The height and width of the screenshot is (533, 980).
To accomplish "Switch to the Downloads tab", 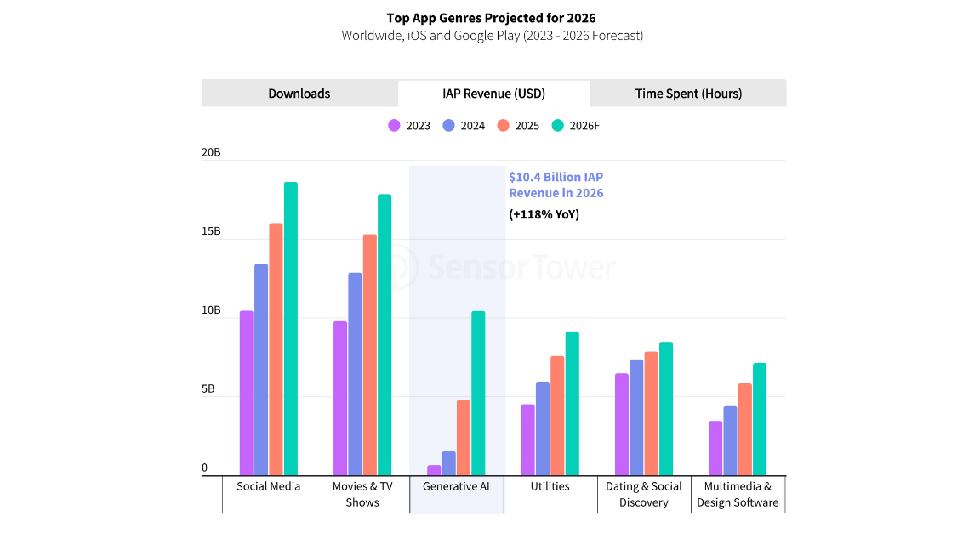I will (299, 94).
